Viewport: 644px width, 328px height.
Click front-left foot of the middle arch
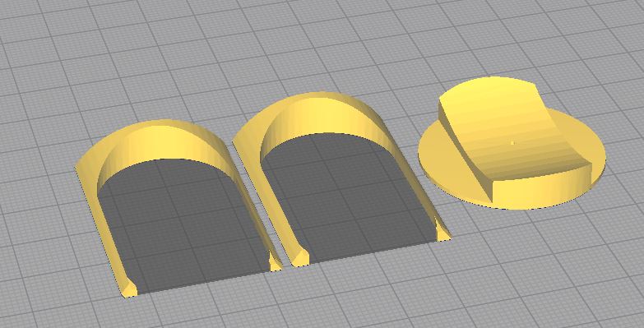tap(300, 258)
